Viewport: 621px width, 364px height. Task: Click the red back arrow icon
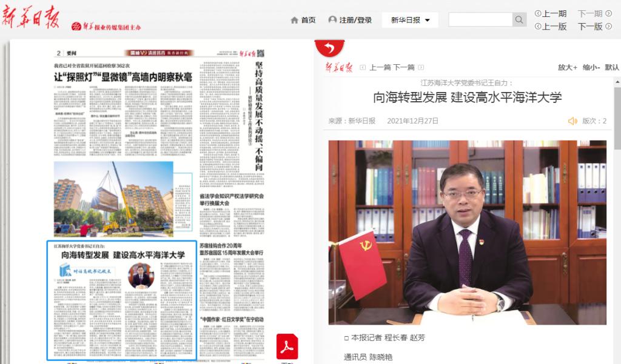coord(329,48)
